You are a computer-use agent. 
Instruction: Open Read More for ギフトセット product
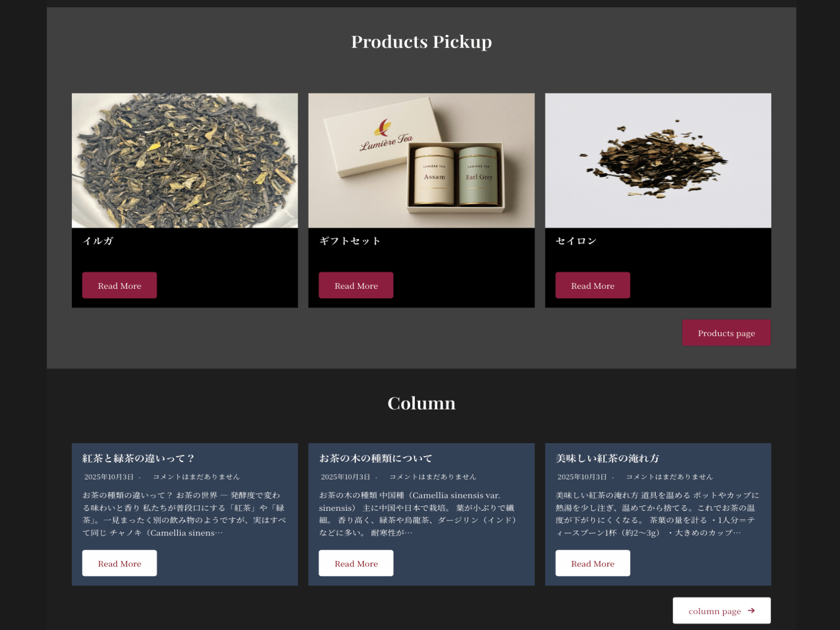click(356, 285)
